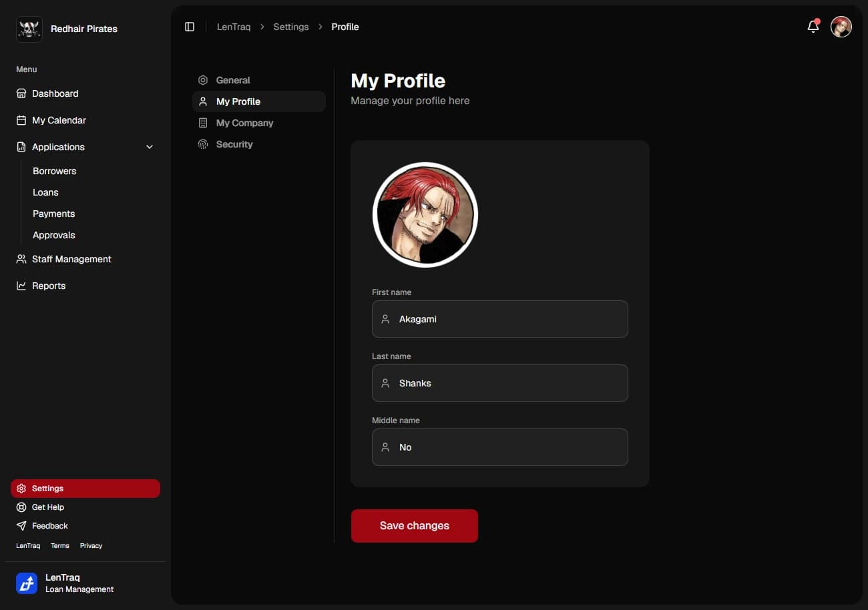Click the Staff Management people icon
This screenshot has width=868, height=610.
[21, 259]
